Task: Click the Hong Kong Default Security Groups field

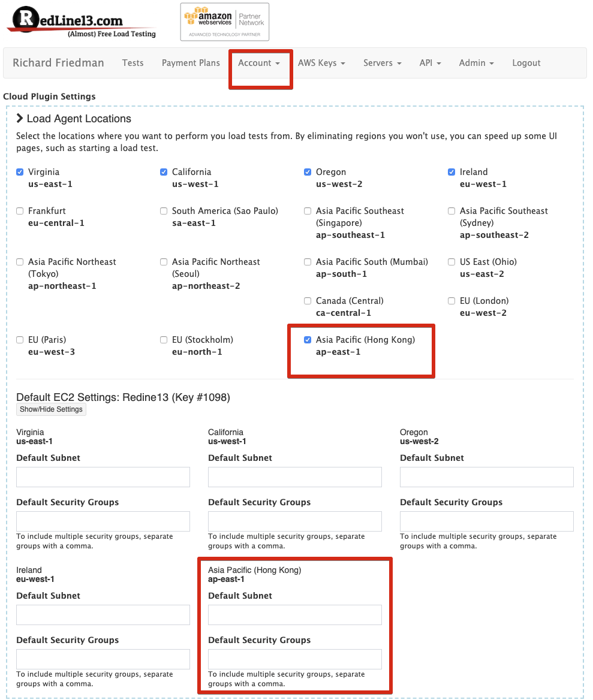Action: tap(295, 659)
